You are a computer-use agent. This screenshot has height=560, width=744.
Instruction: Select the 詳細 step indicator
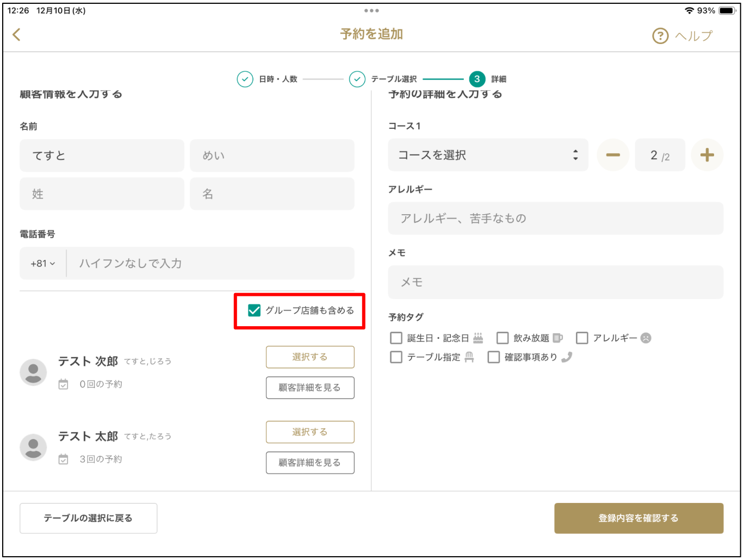tap(477, 79)
